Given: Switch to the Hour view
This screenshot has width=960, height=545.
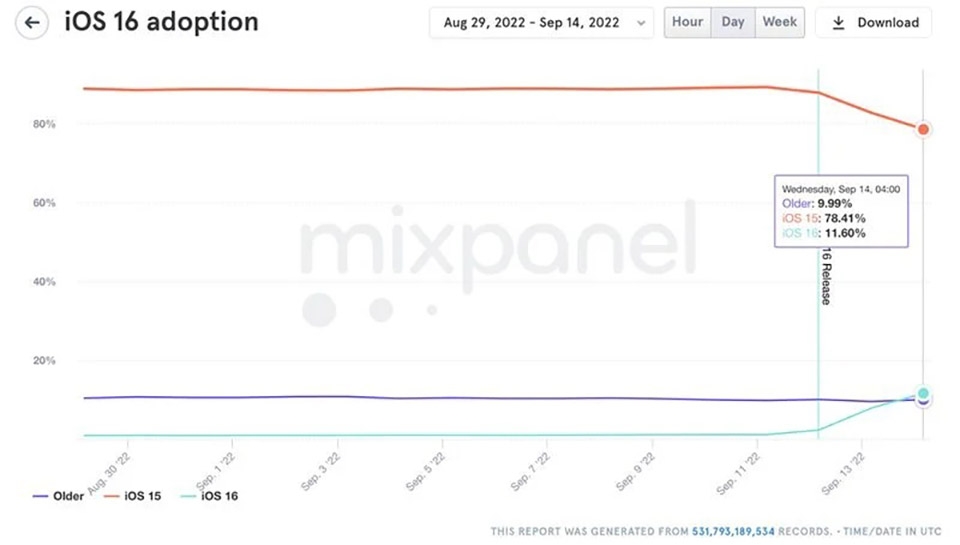Looking at the screenshot, I should click(x=688, y=23).
